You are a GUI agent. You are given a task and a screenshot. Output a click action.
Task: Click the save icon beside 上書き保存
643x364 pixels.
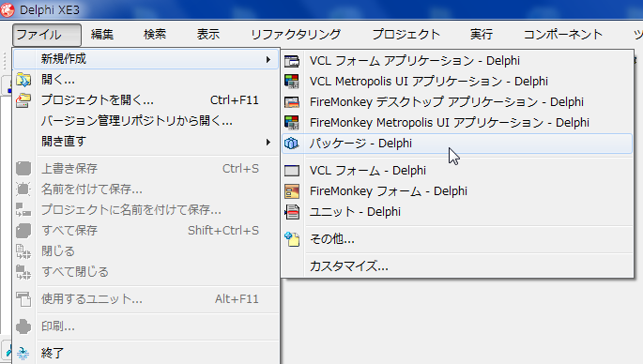[23, 169]
